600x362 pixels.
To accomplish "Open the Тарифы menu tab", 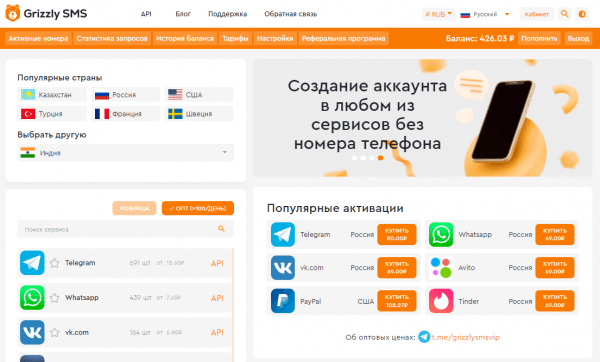I will [x=235, y=38].
